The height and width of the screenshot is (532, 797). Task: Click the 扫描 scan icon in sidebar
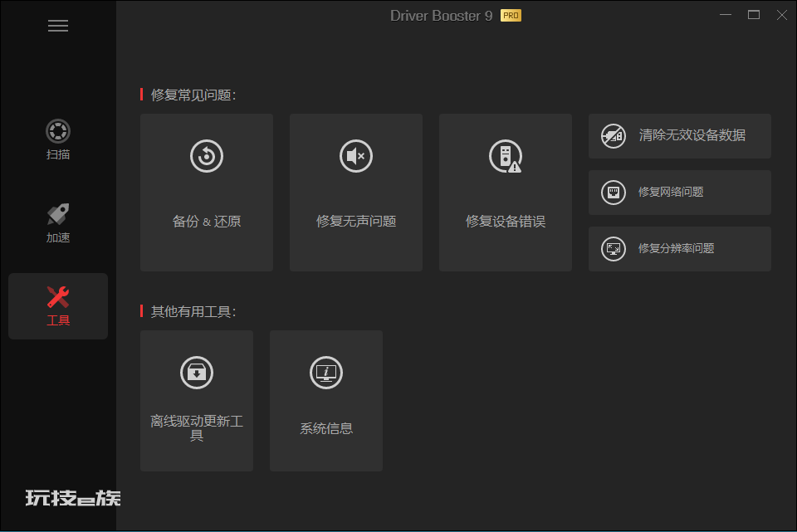pos(58,131)
